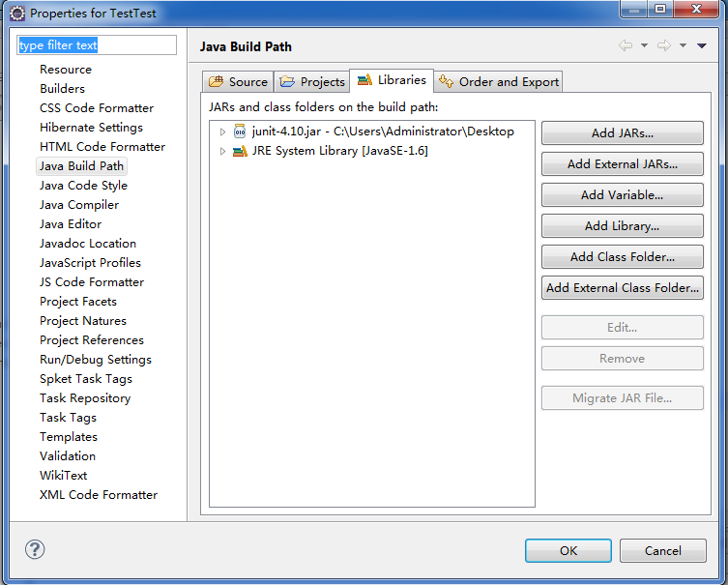Screen dimensions: 728x585
Task: Open the forward history dropdown arrow
Action: tap(683, 45)
